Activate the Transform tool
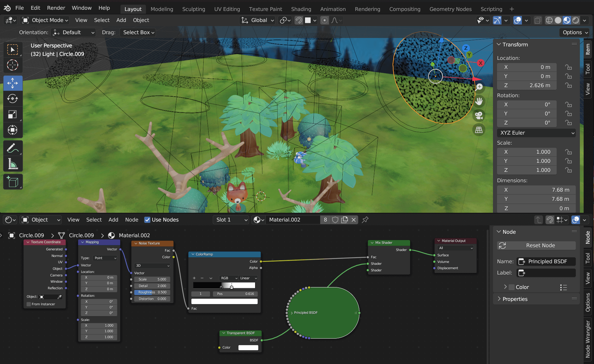This screenshot has width=594, height=364. (x=13, y=130)
